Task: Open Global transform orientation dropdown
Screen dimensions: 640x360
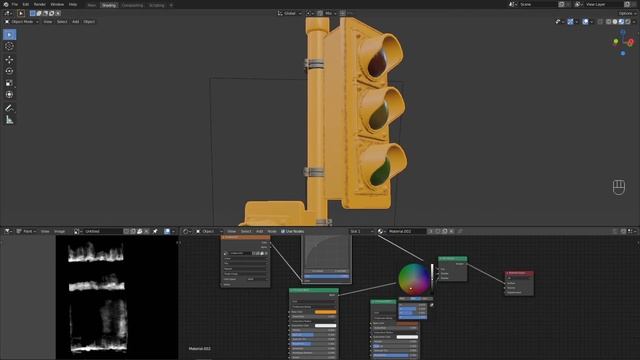Action: (289, 13)
